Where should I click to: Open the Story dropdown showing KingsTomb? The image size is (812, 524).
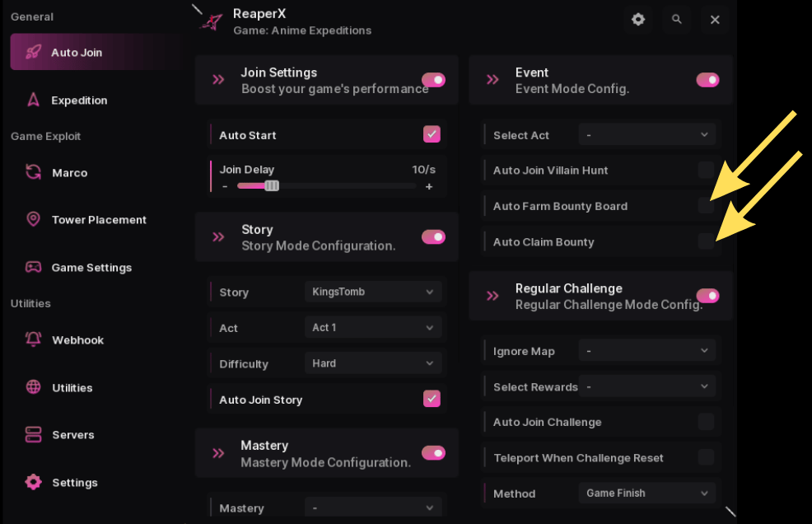click(373, 292)
